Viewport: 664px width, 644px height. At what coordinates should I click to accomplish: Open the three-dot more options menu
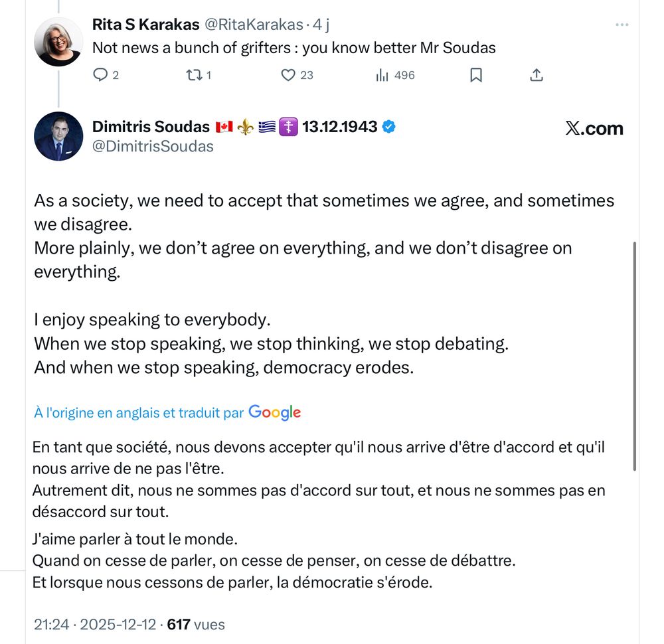[622, 25]
